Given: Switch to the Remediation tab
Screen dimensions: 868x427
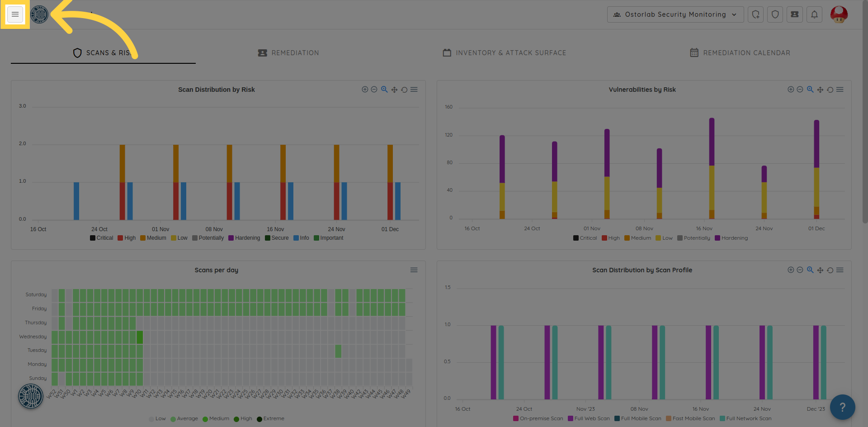Looking at the screenshot, I should pos(288,53).
